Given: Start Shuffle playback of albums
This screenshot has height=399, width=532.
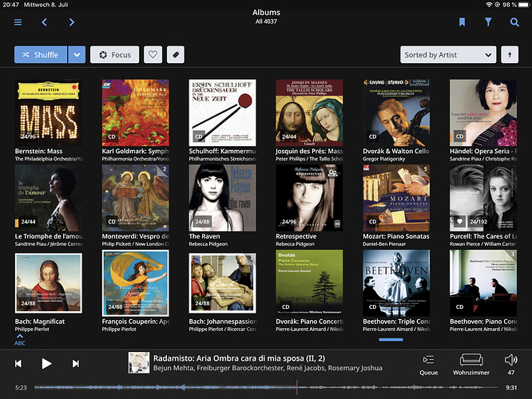Looking at the screenshot, I should [41, 54].
